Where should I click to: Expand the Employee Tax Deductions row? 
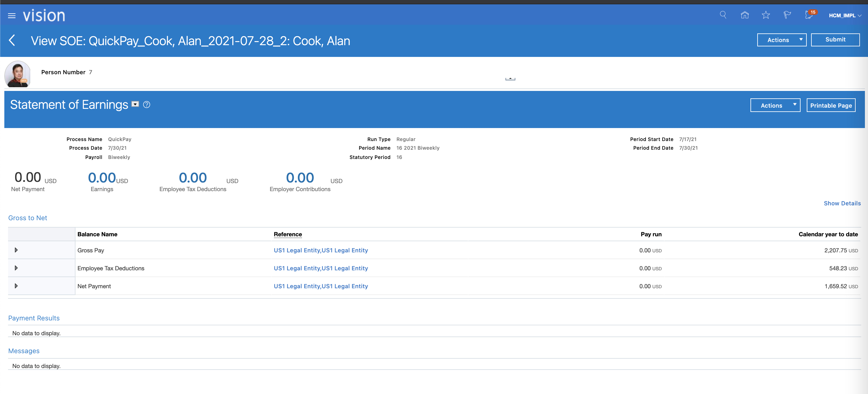click(x=16, y=268)
